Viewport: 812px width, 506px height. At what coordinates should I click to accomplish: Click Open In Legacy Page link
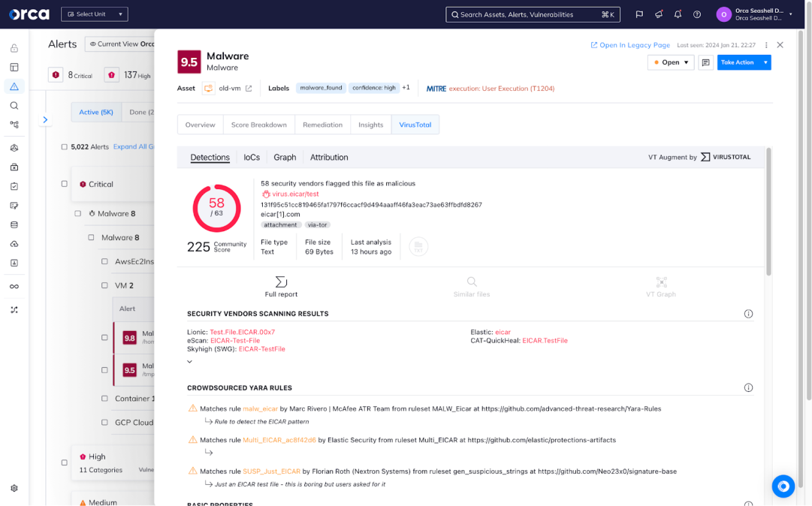point(630,45)
